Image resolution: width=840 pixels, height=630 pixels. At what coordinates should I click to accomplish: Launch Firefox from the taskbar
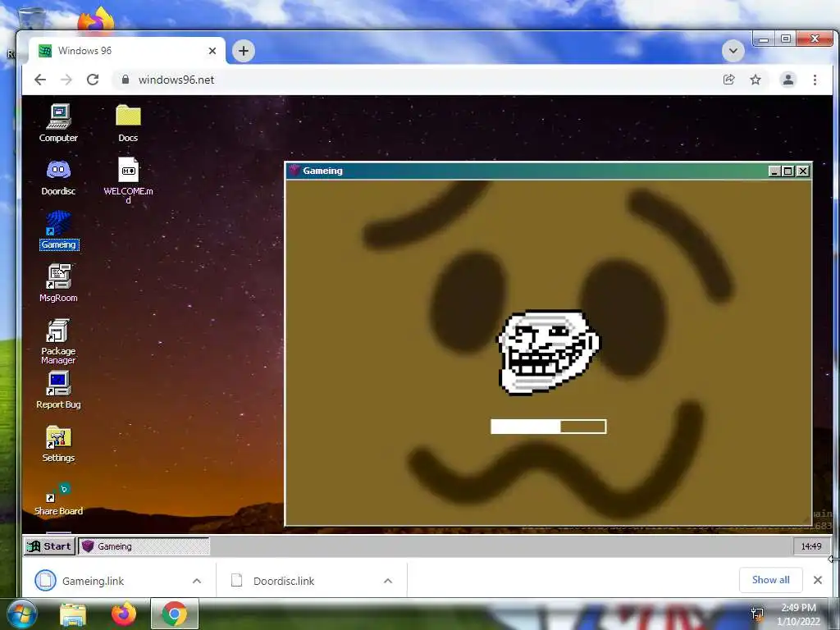point(124,614)
